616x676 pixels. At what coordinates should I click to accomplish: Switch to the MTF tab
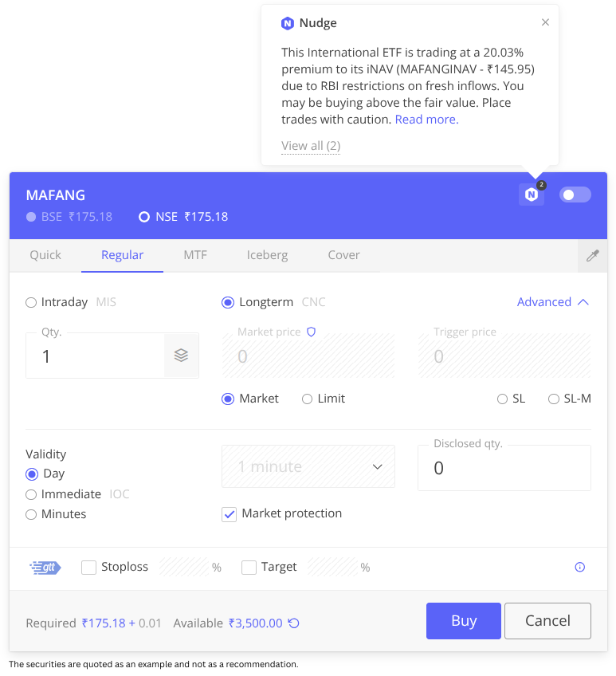195,255
